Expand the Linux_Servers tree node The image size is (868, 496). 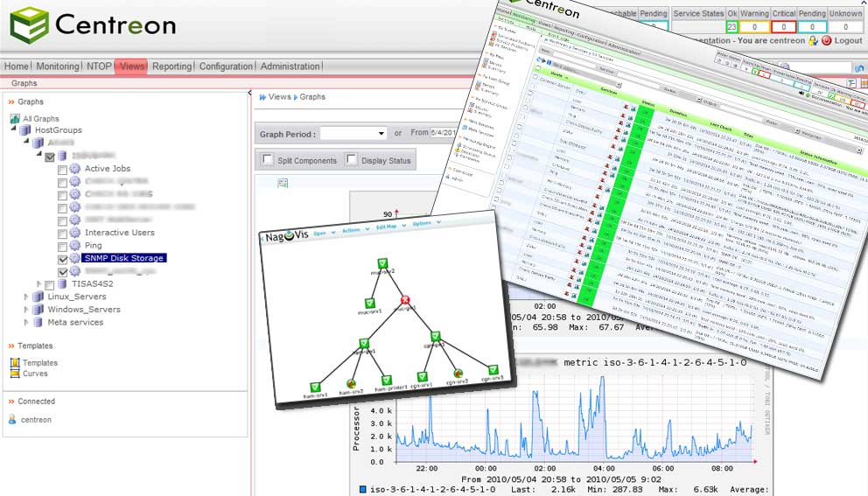[x=25, y=297]
